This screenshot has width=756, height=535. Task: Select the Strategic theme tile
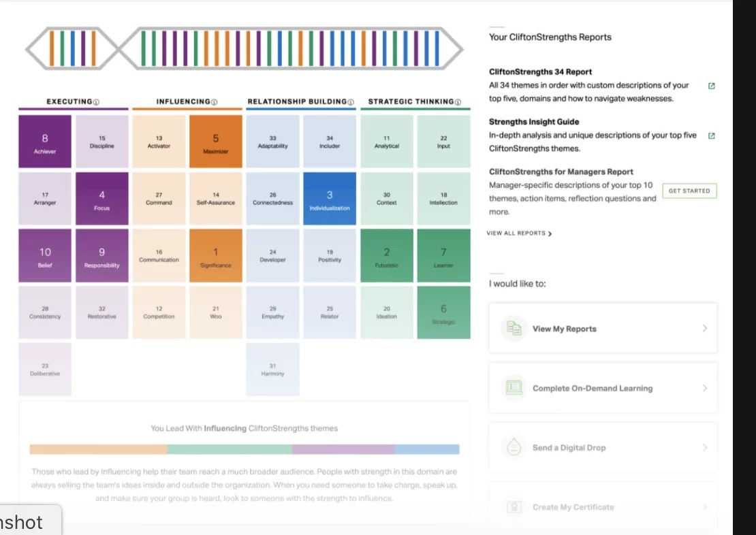coord(443,312)
